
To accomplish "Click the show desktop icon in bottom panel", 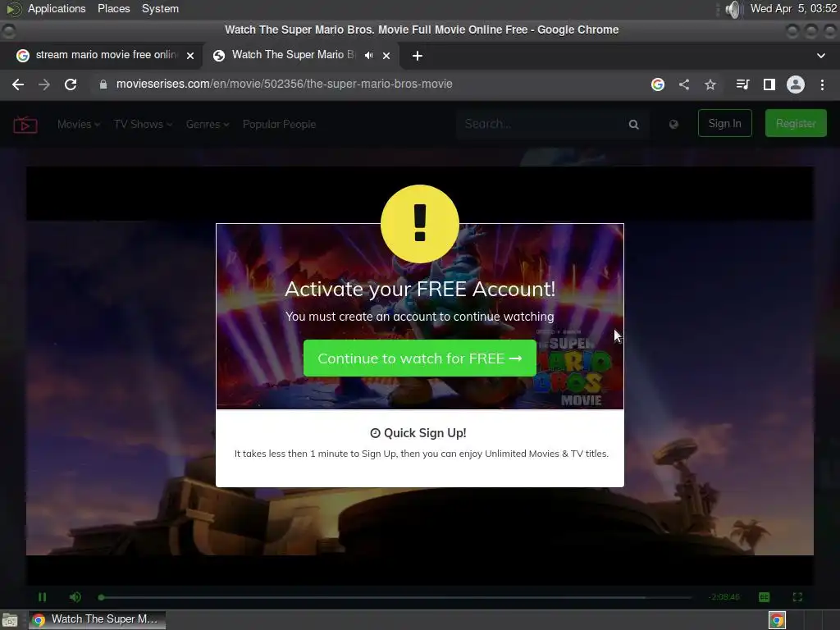I will [10, 620].
